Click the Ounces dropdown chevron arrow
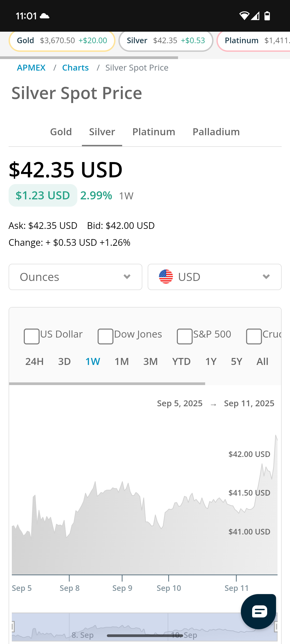 point(127,277)
